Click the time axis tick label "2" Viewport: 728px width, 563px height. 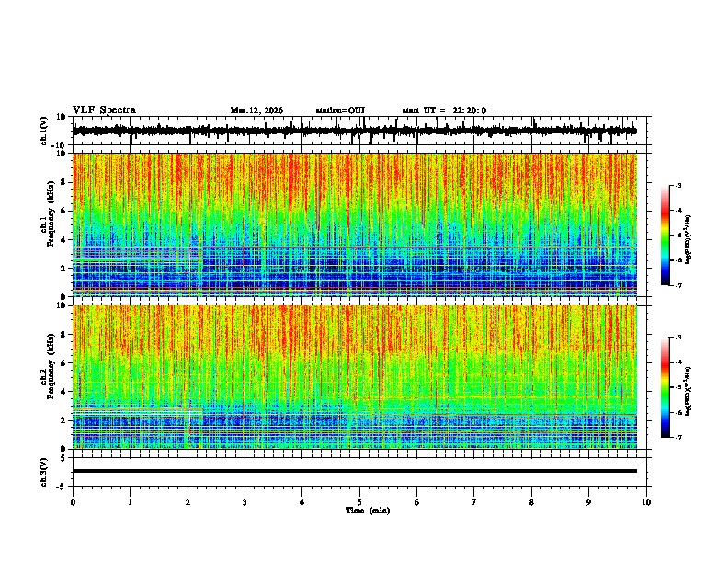188,502
